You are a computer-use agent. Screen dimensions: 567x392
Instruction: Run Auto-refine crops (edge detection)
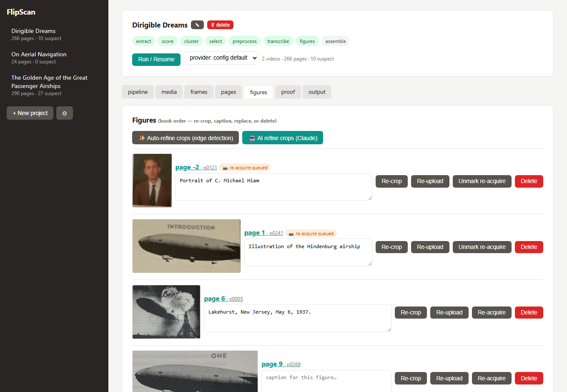[186, 138]
